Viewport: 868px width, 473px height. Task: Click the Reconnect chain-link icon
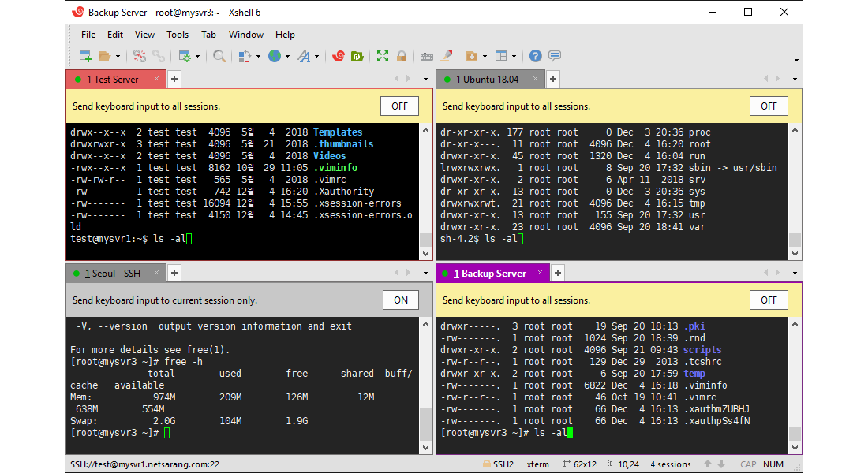[x=159, y=56]
